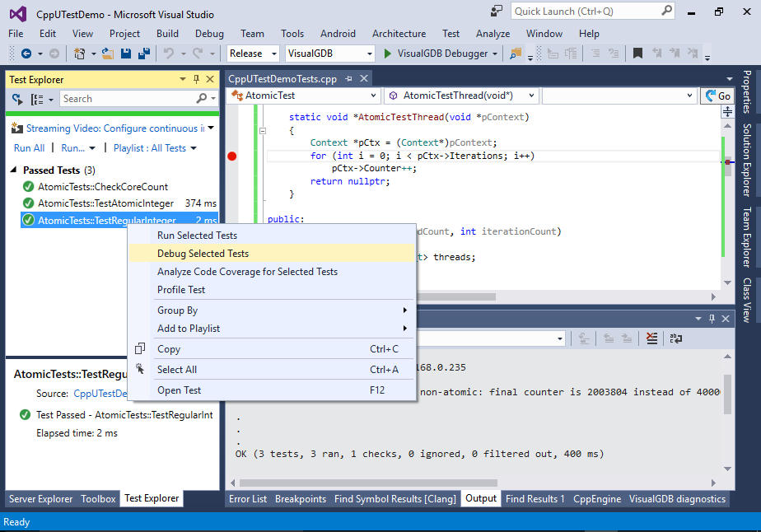The height and width of the screenshot is (532, 761).
Task: Open the Analyze menu
Action: click(x=493, y=34)
